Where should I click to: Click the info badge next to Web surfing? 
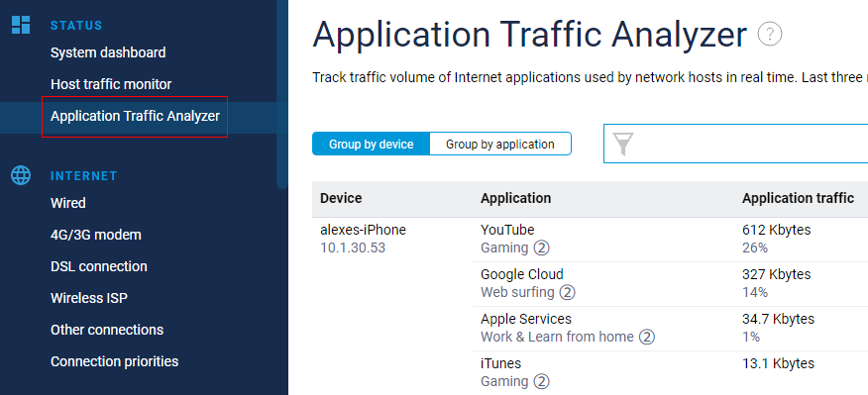click(x=568, y=292)
